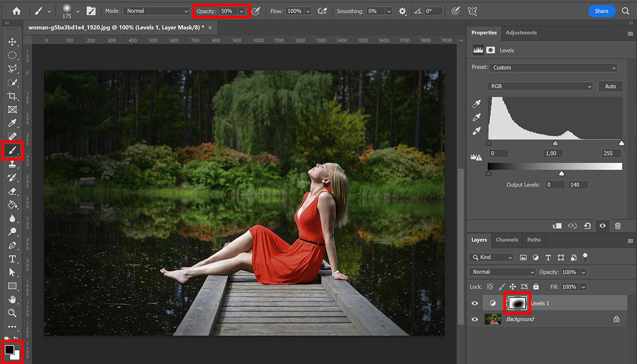
Task: Switch to the Channels tab
Action: click(x=506, y=240)
